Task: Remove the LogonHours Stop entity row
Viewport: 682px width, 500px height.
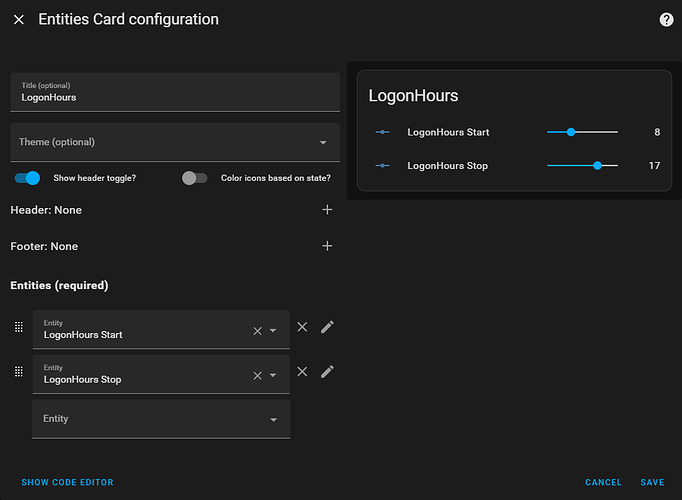Action: (302, 371)
